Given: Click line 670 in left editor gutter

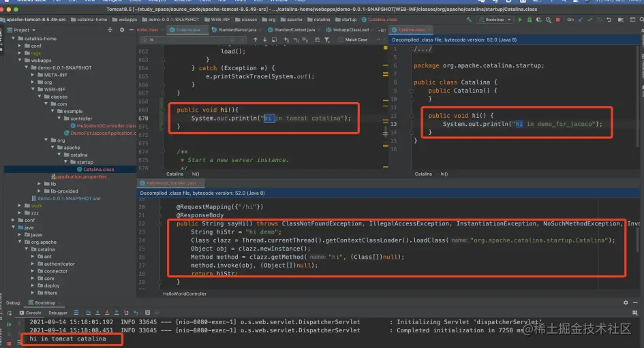Looking at the screenshot, I should pyautogui.click(x=143, y=118).
